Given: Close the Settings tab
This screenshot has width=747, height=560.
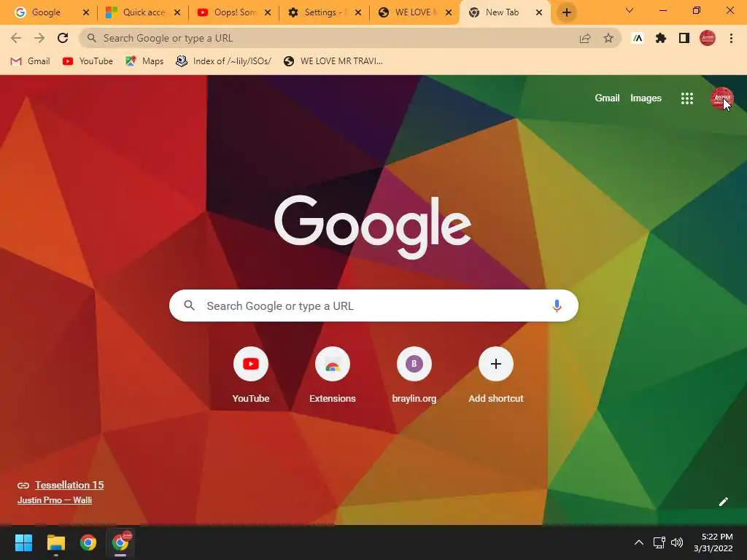Looking at the screenshot, I should tap(358, 12).
